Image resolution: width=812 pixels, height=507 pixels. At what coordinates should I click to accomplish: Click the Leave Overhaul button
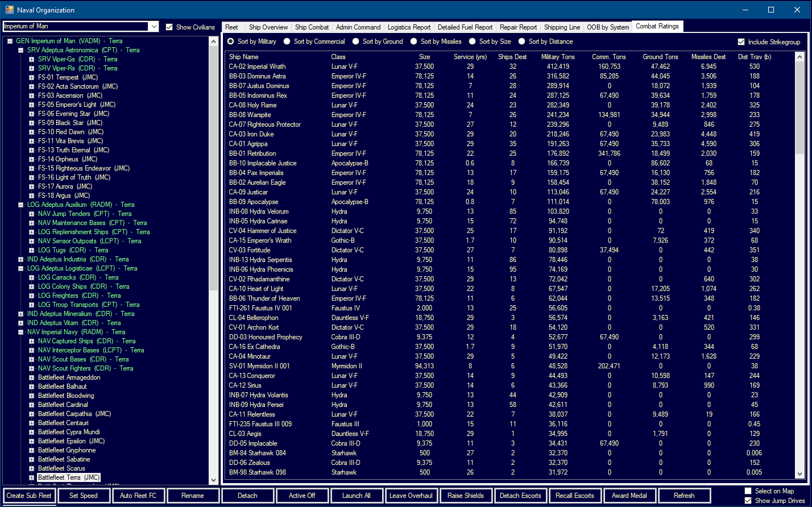click(x=411, y=496)
